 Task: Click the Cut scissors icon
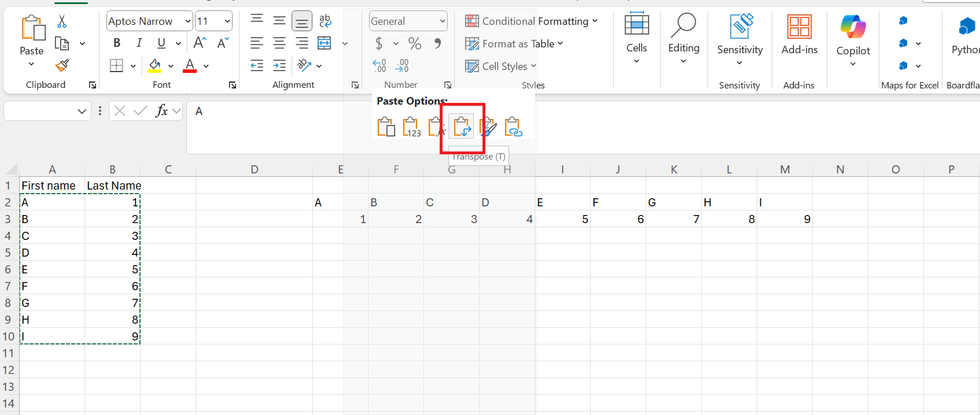point(62,22)
